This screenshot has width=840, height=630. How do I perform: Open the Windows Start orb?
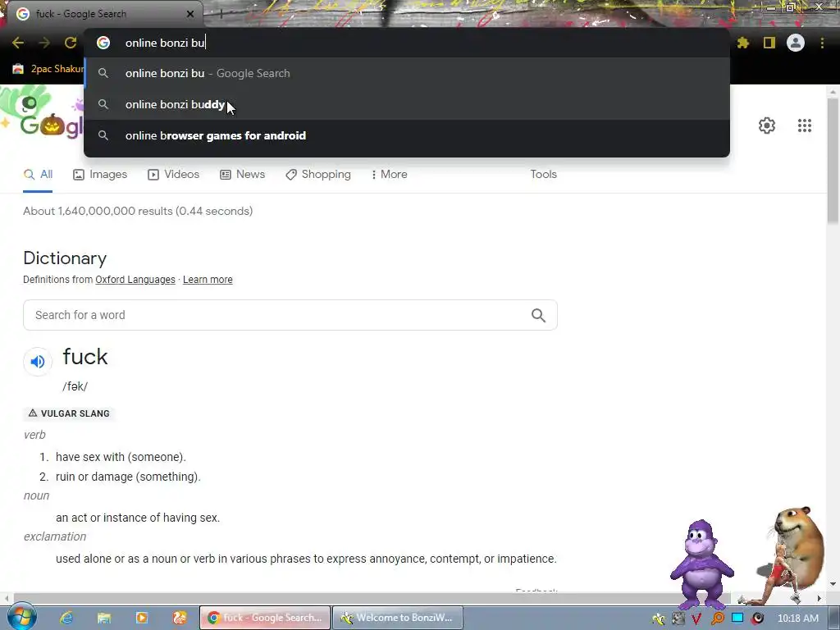pyautogui.click(x=21, y=617)
